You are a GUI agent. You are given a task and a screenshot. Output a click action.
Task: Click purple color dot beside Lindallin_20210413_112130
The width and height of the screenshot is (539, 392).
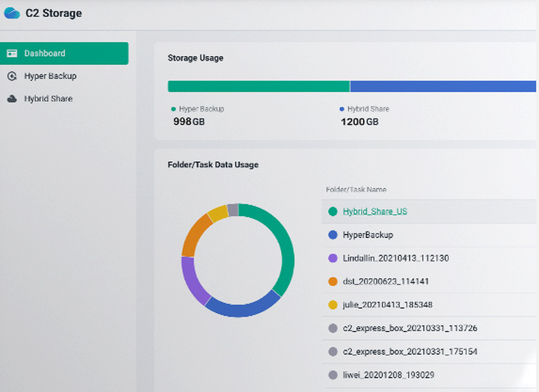click(x=333, y=258)
